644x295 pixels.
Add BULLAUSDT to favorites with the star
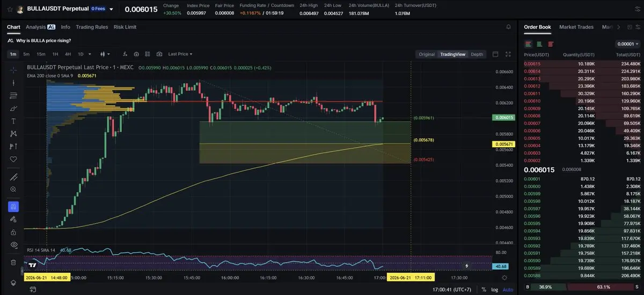[10, 9]
